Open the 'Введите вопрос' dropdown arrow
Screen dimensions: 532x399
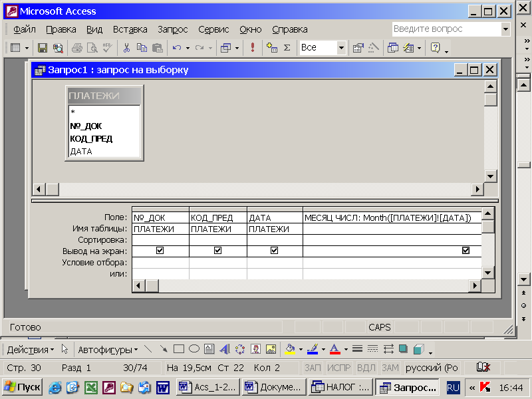click(x=505, y=29)
